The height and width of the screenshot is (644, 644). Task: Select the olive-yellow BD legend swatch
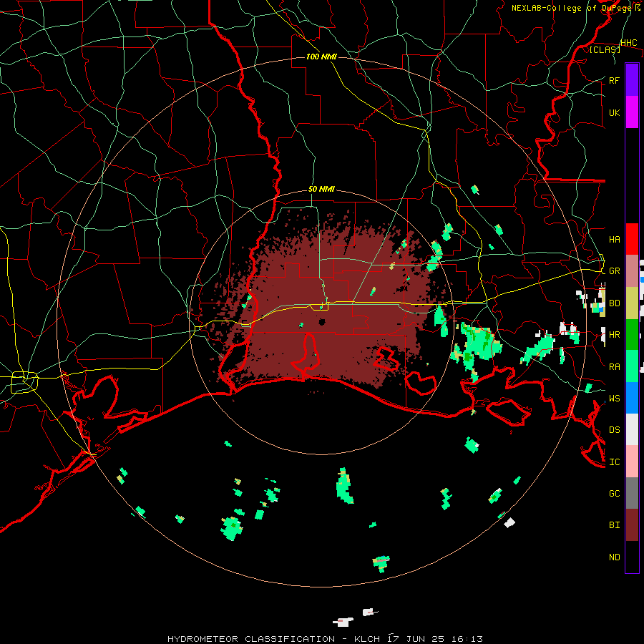(x=632, y=303)
